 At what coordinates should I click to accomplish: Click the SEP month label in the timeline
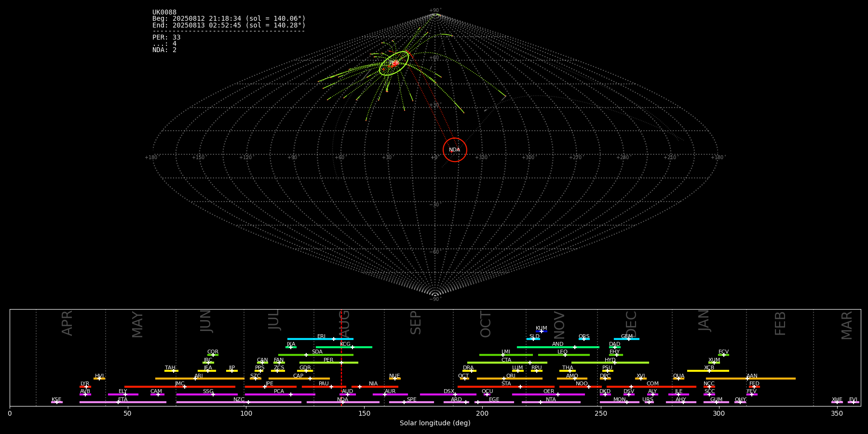pos(416,323)
